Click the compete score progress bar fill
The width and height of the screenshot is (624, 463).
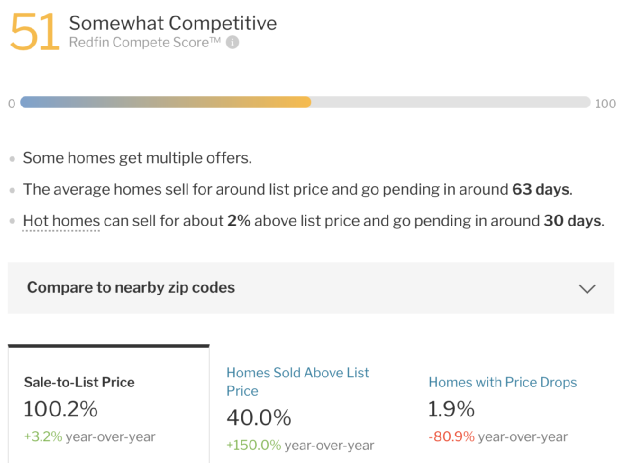(166, 102)
